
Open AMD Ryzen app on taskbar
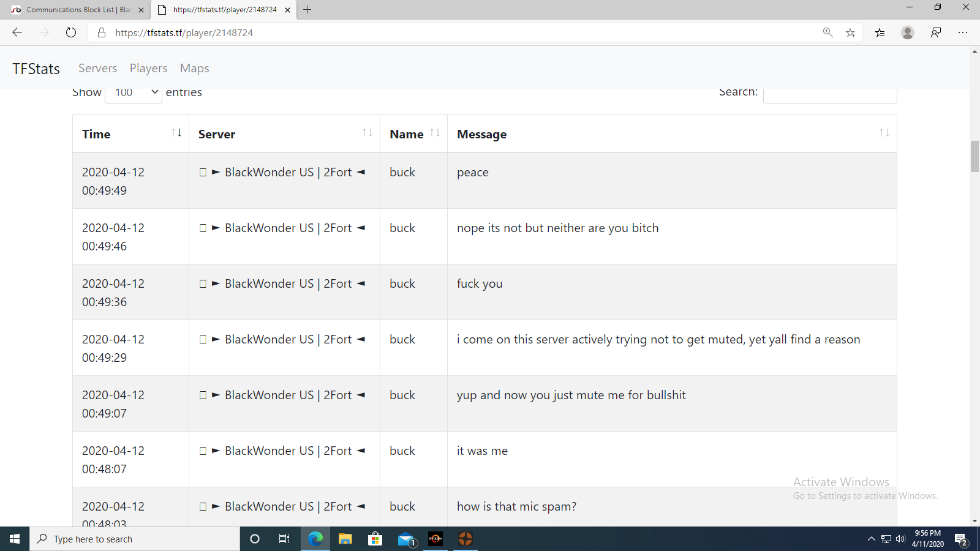[x=435, y=539]
